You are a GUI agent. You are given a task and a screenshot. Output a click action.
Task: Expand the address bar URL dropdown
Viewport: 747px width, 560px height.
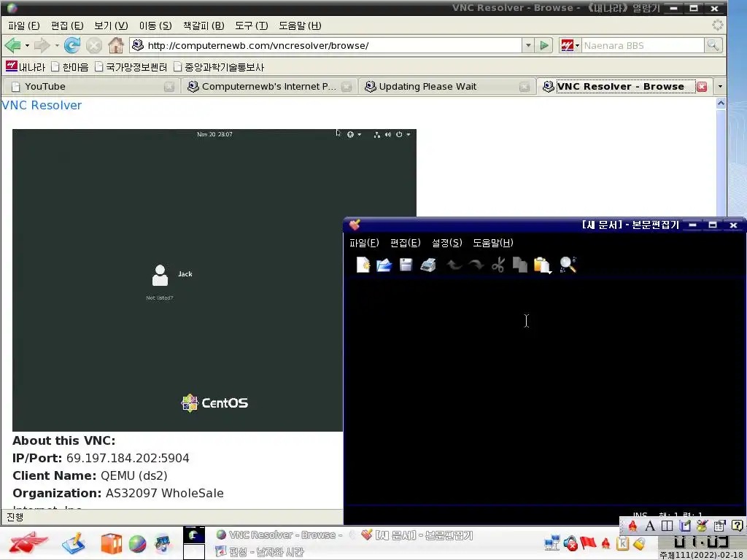(x=528, y=46)
